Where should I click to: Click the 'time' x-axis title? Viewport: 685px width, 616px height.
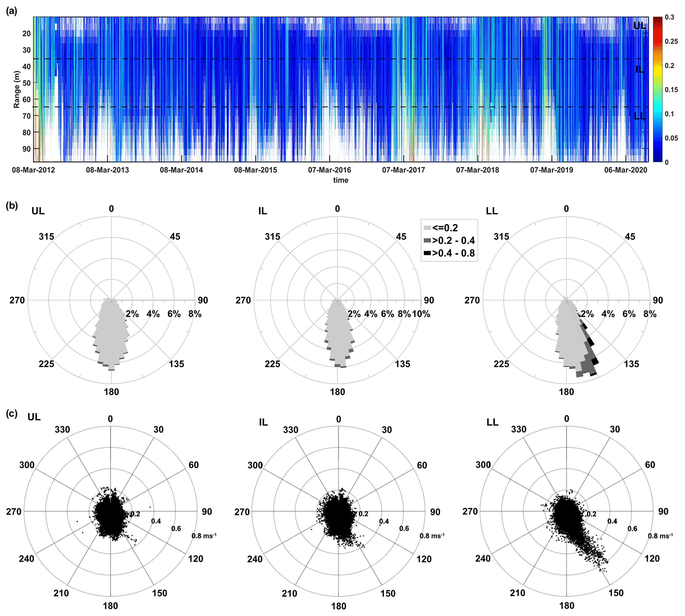341,180
